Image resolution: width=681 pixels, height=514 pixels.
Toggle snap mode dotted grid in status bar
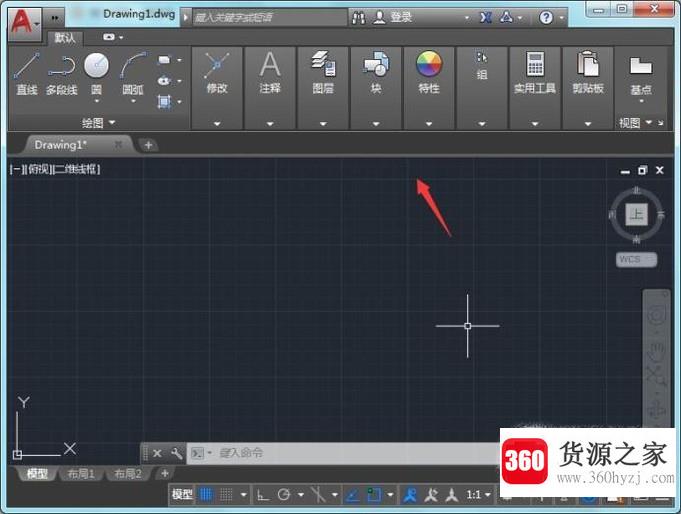pos(227,494)
